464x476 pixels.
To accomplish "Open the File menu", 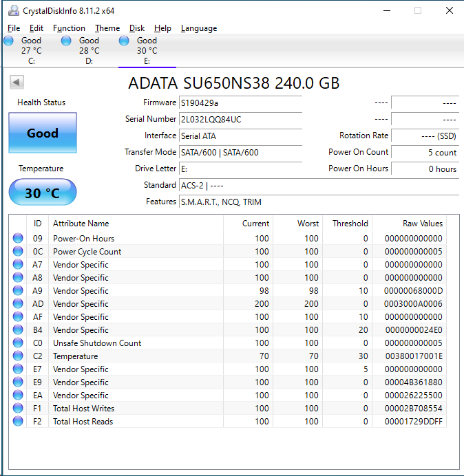I will [x=14, y=28].
